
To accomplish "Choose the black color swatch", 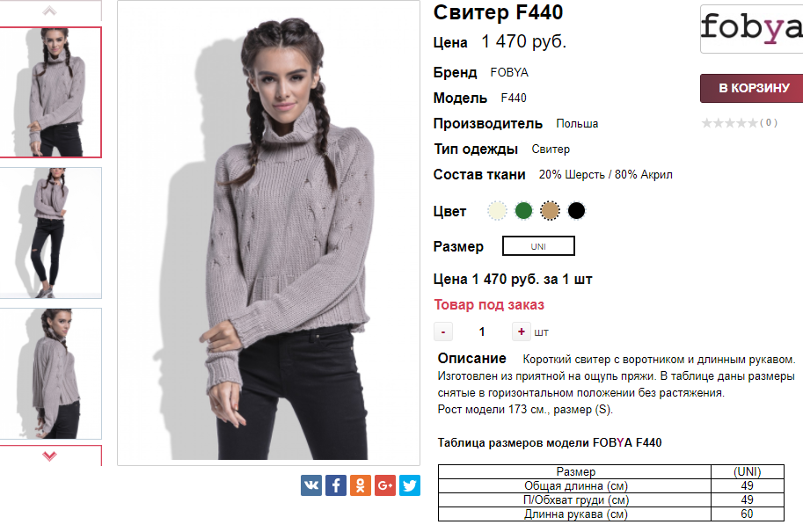I will 577,210.
